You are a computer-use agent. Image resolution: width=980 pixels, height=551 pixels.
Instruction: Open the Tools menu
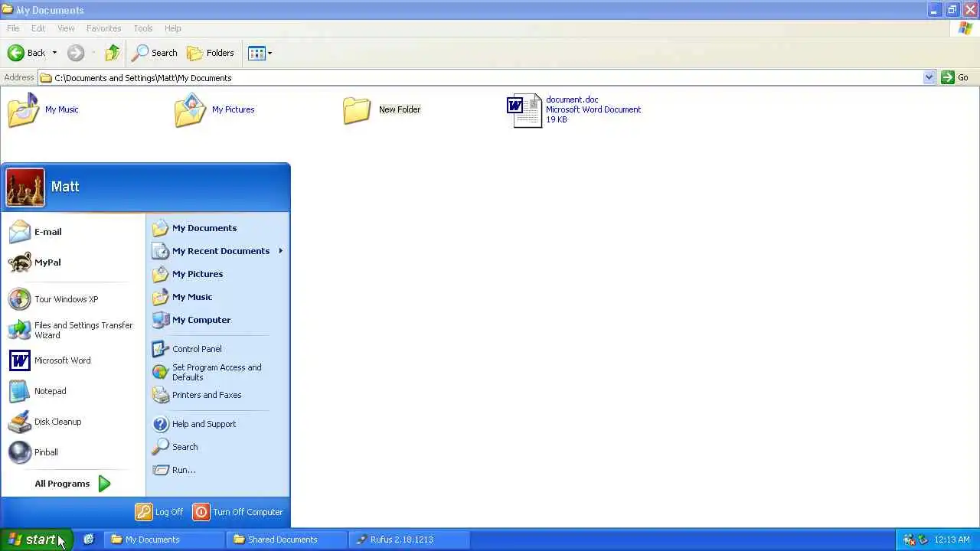pos(143,28)
